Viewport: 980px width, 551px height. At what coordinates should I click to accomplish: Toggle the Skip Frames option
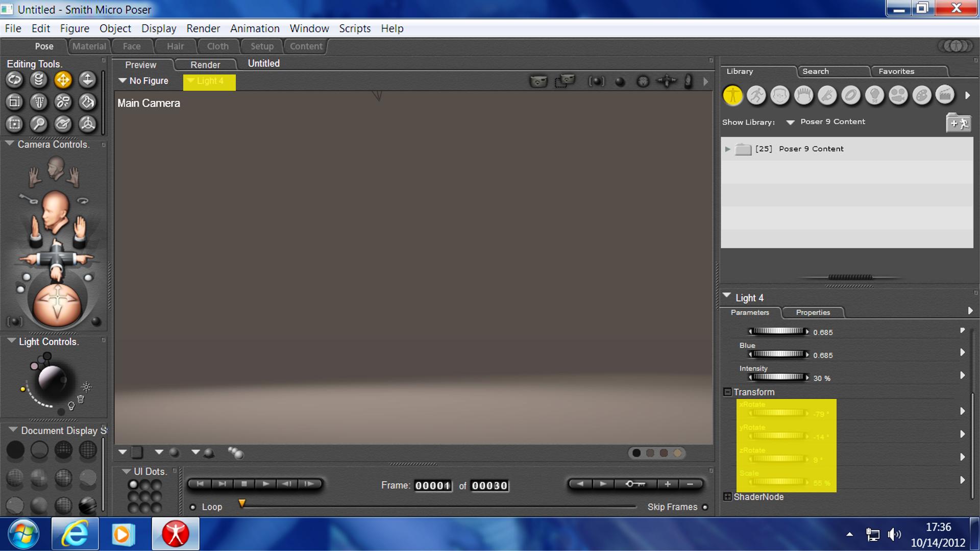(x=705, y=507)
